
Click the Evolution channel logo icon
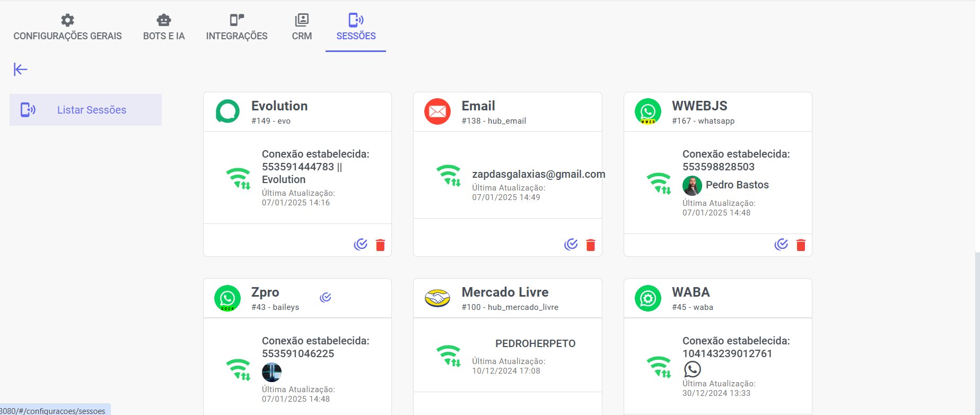pos(227,111)
